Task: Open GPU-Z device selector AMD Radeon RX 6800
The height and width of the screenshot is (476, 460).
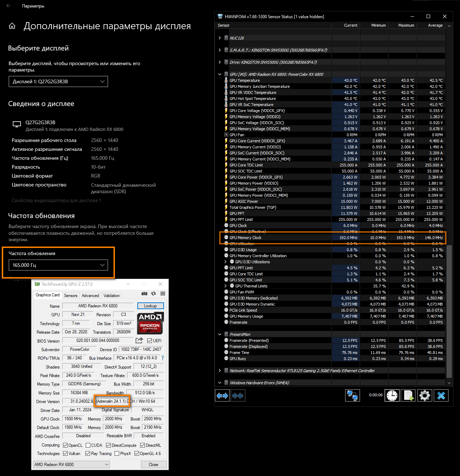Action: pos(72,464)
